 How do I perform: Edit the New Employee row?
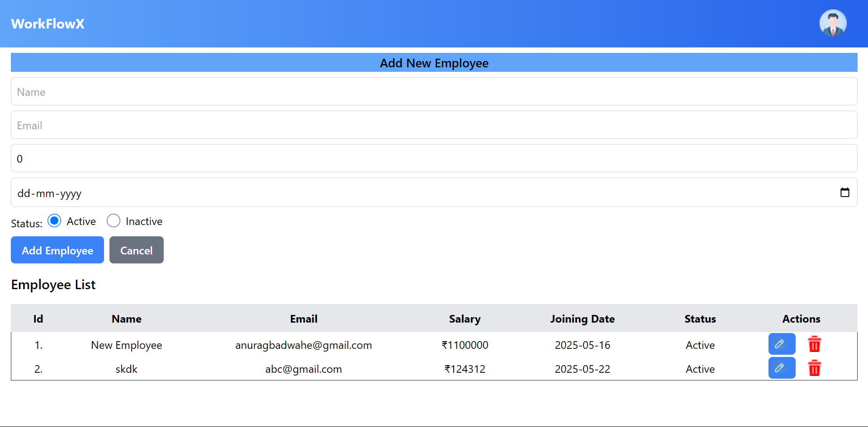point(781,344)
